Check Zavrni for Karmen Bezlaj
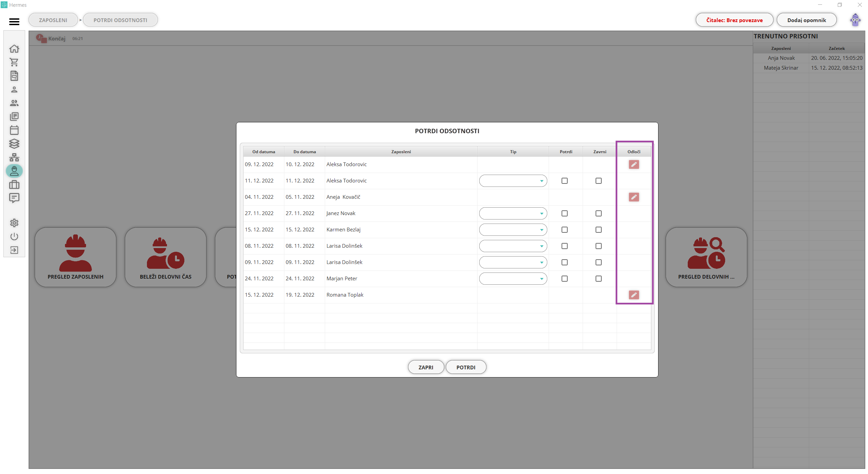This screenshot has height=474, width=868. 599,230
